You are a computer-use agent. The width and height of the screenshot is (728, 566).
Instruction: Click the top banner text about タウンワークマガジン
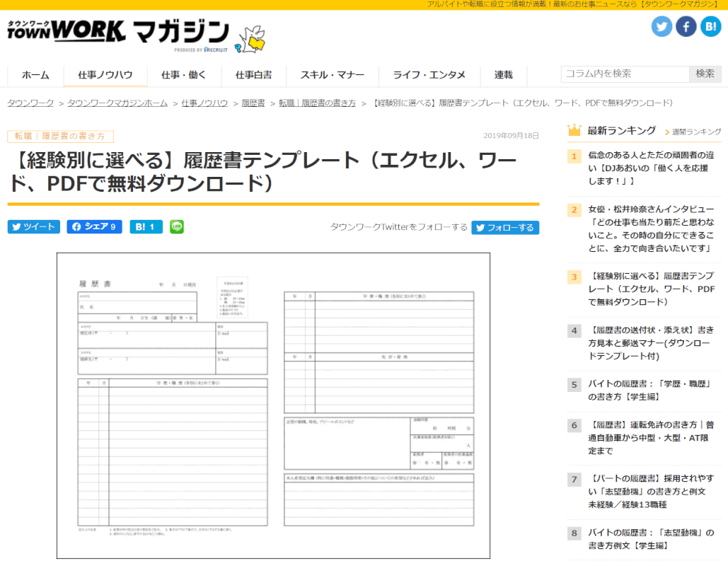572,4
